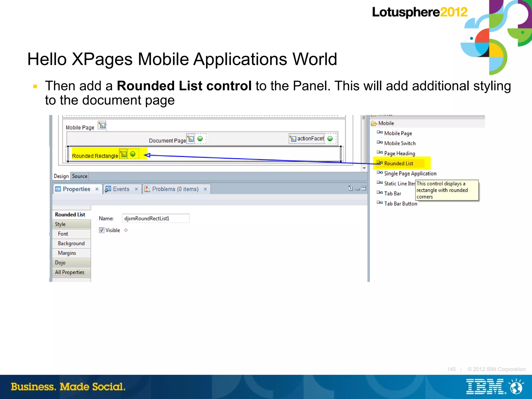Click the Page Heading control icon in palette

click(x=380, y=152)
